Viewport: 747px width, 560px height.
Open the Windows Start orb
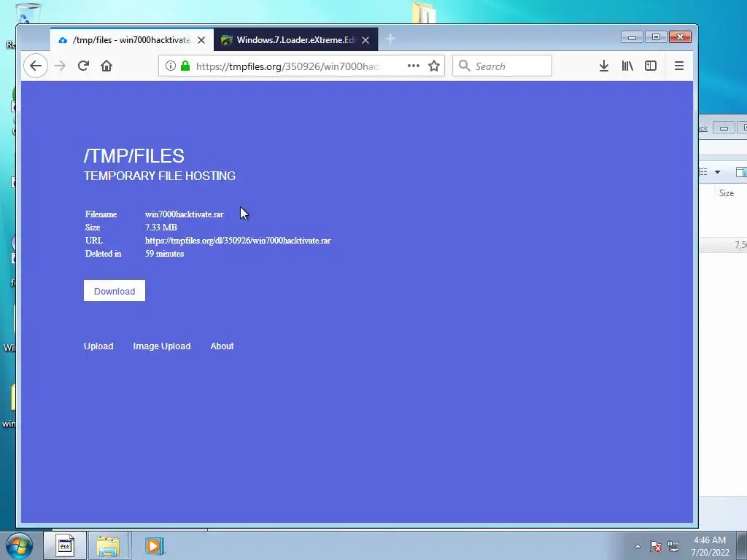pos(18,545)
